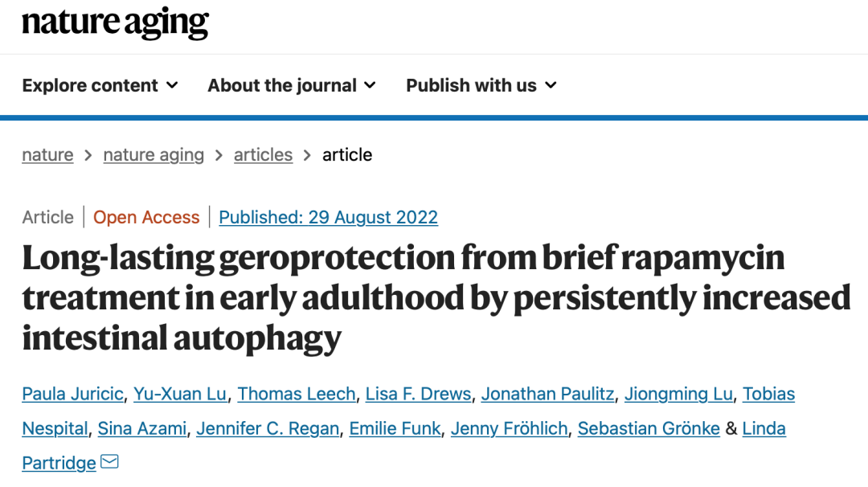Click author Jiongming Lu
This screenshot has width=868, height=487.
[x=678, y=394]
